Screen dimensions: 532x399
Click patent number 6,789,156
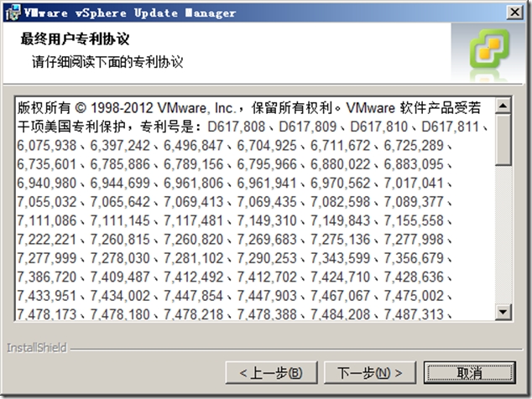[193, 164]
